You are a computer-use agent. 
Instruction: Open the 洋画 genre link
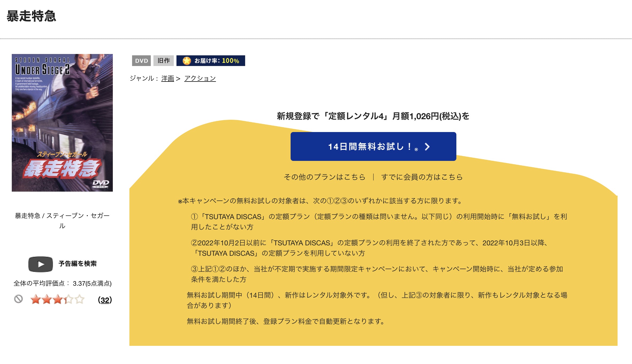click(168, 78)
